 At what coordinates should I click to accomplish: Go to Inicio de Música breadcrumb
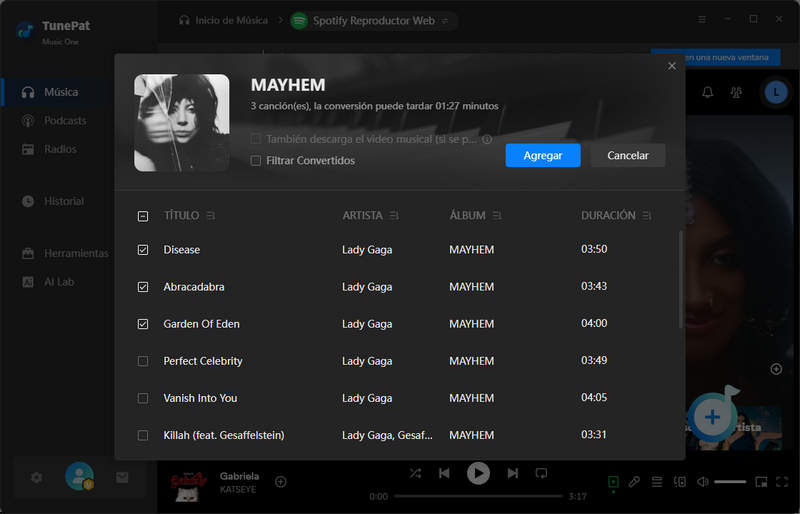(223, 20)
